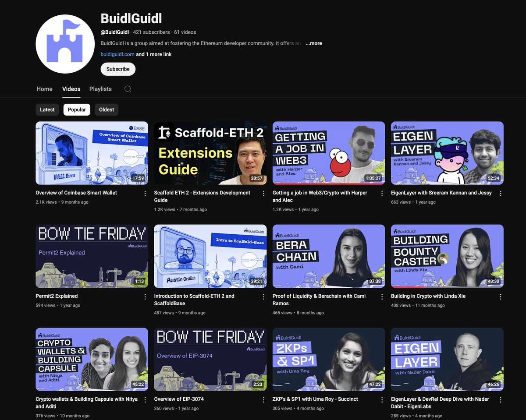Click the 'Overview of EIP-3074' video title

tap(179, 399)
